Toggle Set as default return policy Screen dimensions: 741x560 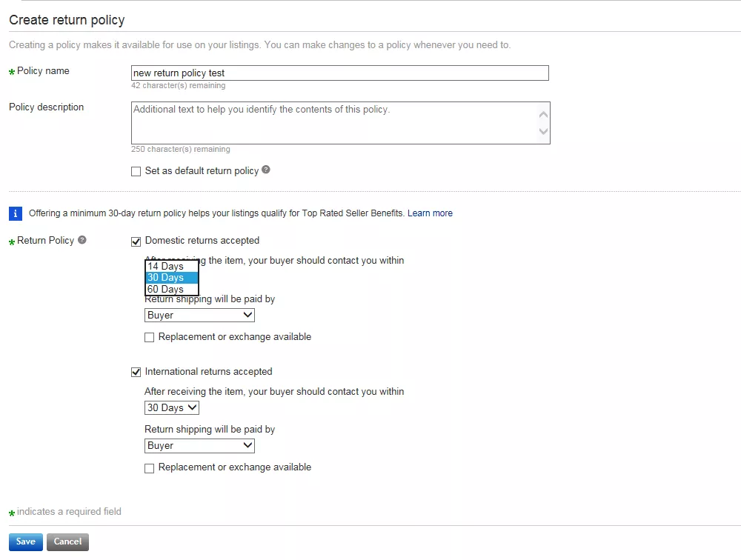[136, 172]
